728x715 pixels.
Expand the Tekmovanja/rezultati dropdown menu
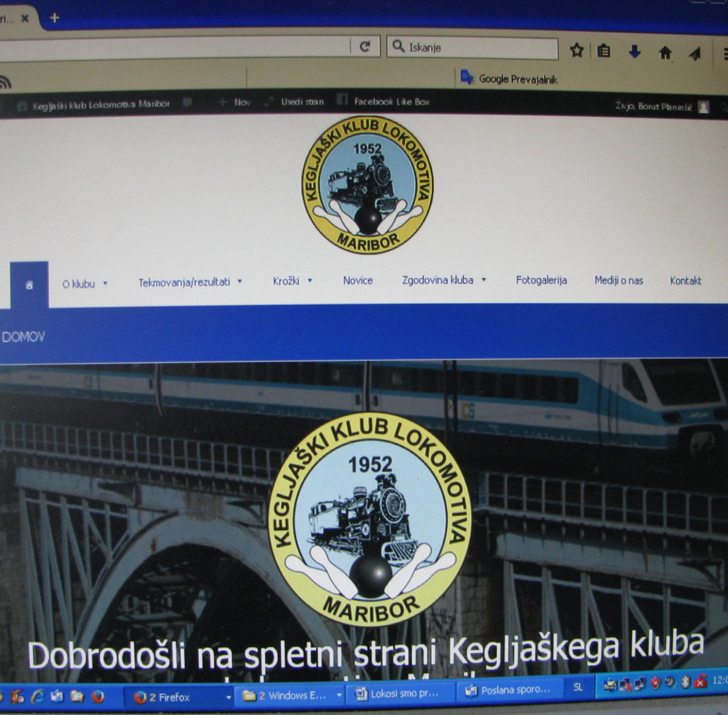point(190,282)
